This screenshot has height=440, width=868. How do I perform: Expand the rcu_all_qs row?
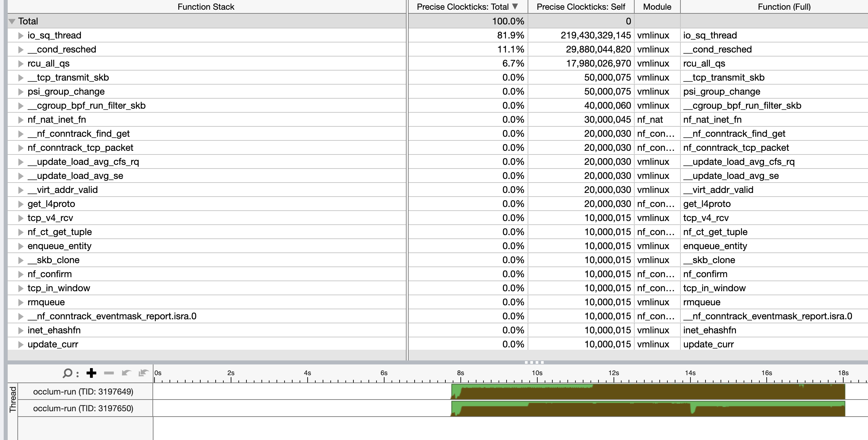pyautogui.click(x=21, y=64)
